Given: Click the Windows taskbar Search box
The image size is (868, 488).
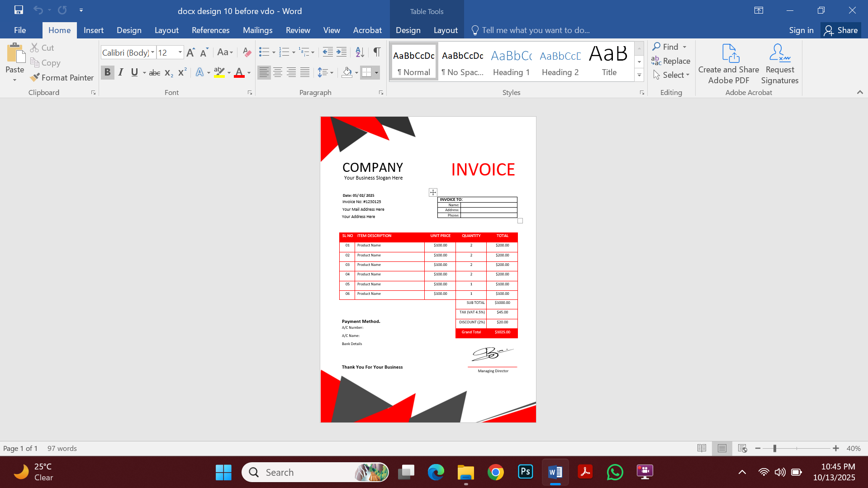Looking at the screenshot, I should (x=315, y=472).
